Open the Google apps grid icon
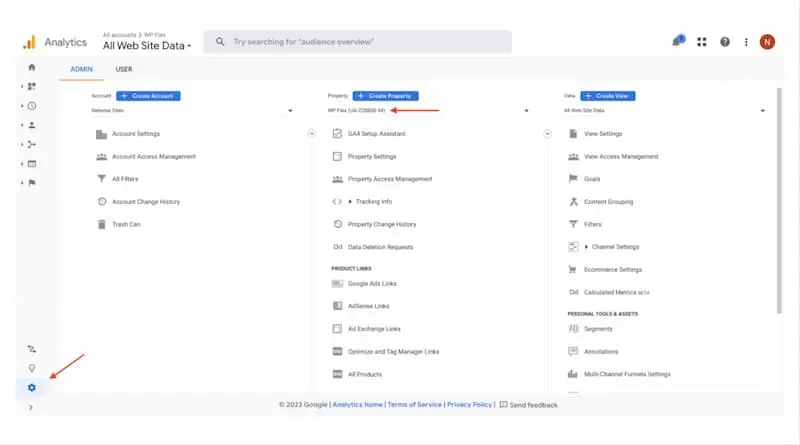Screen dimensions: 800x445 (x=702, y=42)
